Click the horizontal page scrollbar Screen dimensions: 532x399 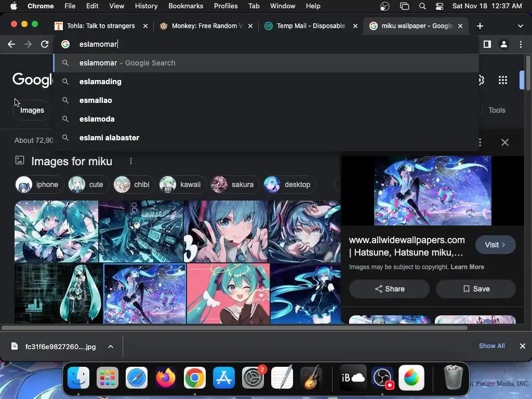click(x=234, y=328)
